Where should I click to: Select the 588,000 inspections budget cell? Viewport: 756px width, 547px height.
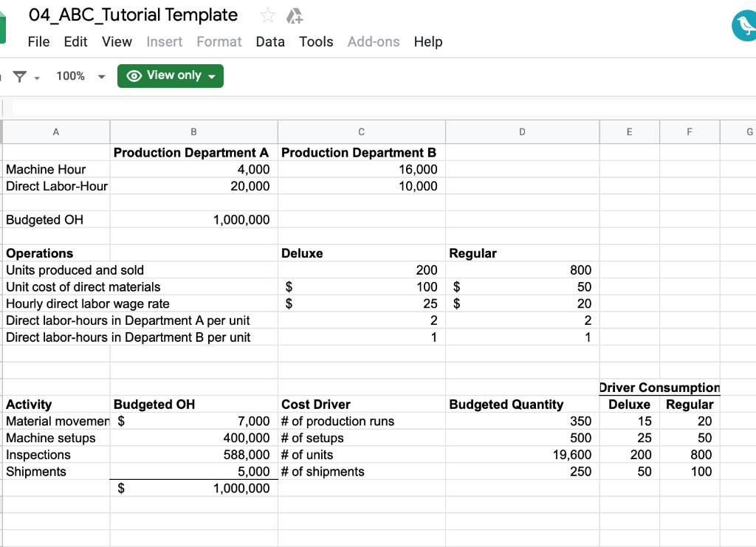click(x=194, y=455)
